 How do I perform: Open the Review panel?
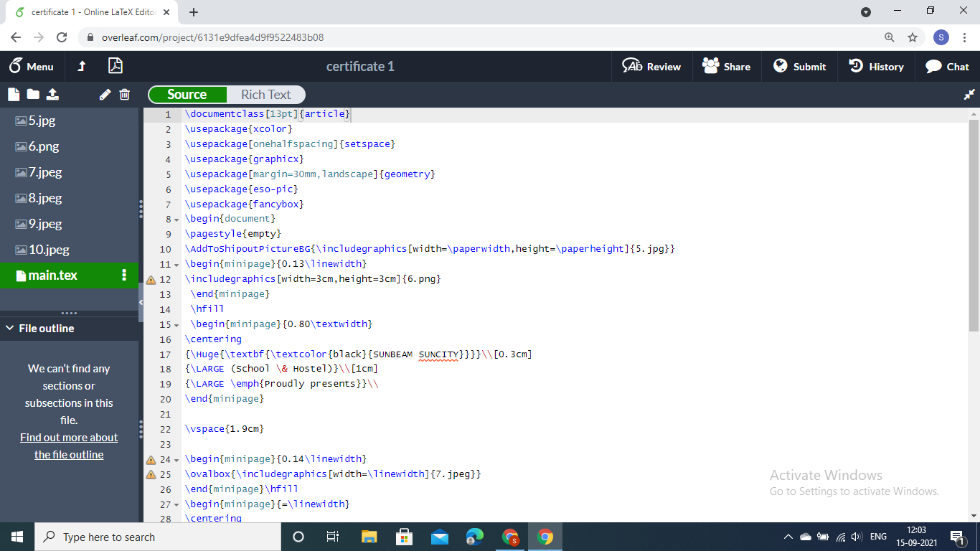click(651, 67)
